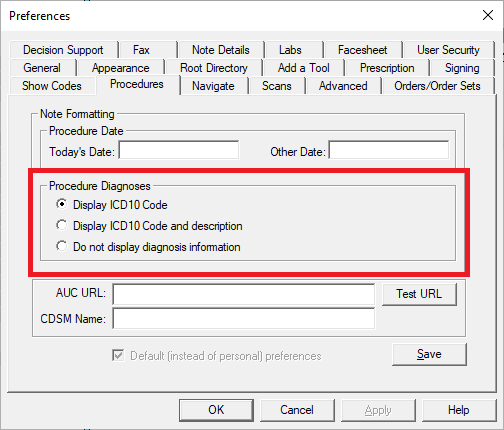Confirm with the OK button
Image resolution: width=504 pixels, height=430 pixels.
point(216,410)
